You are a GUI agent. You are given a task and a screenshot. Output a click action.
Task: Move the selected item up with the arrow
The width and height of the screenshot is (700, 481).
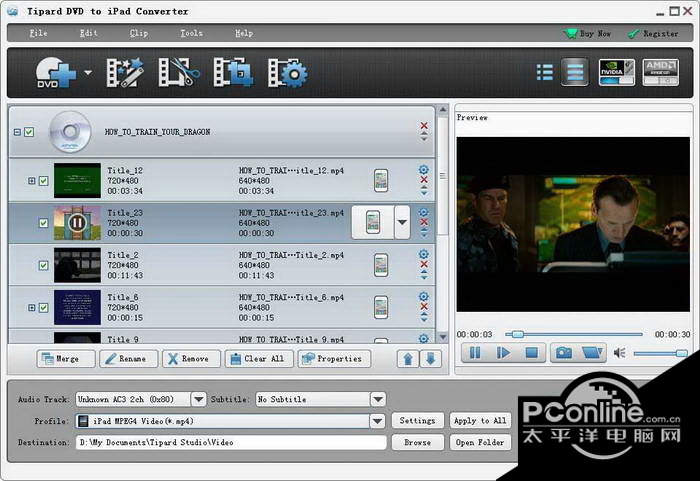tap(408, 358)
